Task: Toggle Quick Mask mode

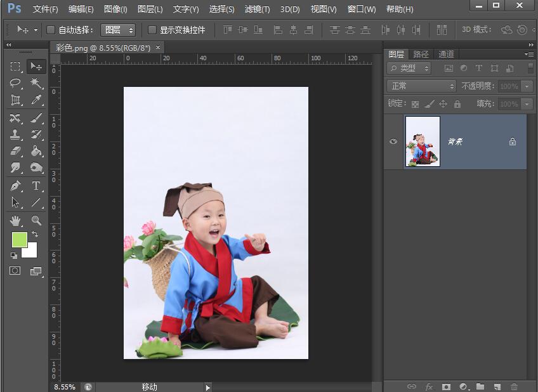Action: coord(15,271)
